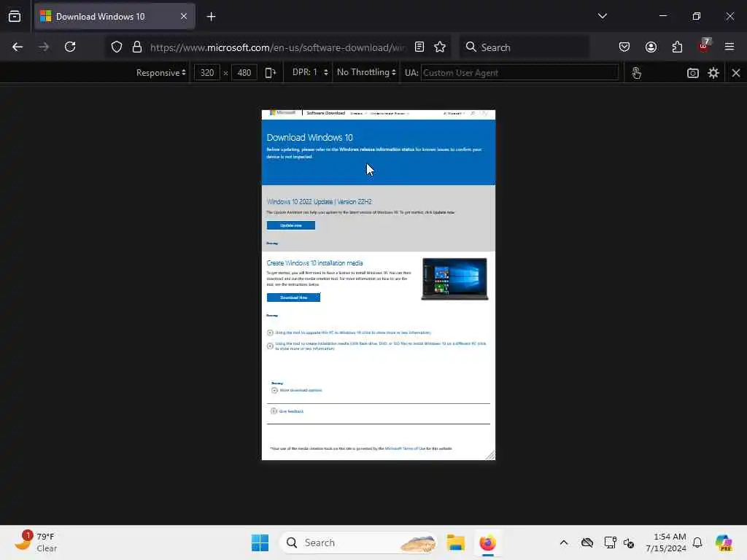Screen dimensions: 747x560
Task: Click the Windows release information status link
Action: click(376, 149)
